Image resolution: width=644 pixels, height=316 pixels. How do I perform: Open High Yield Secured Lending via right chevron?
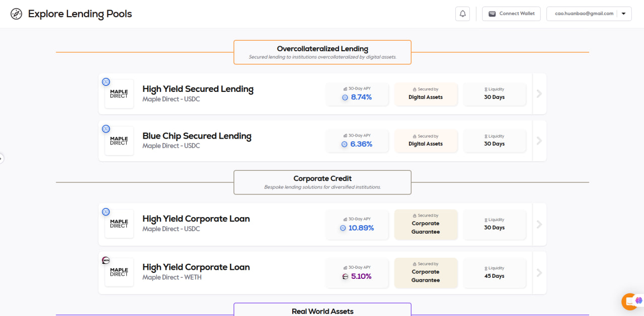click(539, 94)
